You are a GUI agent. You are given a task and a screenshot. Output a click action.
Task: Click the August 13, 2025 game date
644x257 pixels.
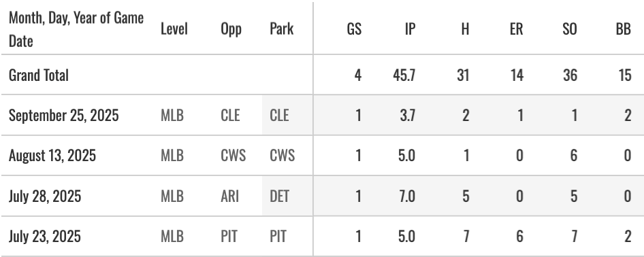pos(52,156)
